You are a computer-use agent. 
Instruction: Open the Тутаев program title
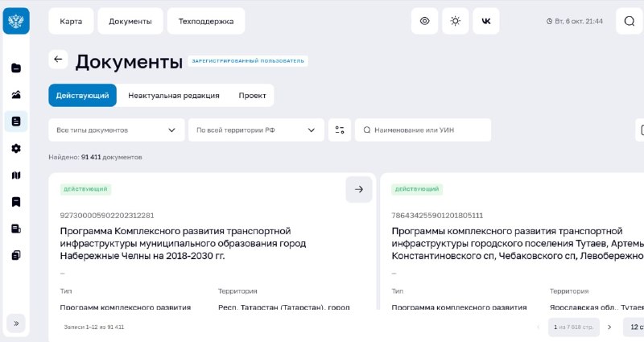coord(518,244)
